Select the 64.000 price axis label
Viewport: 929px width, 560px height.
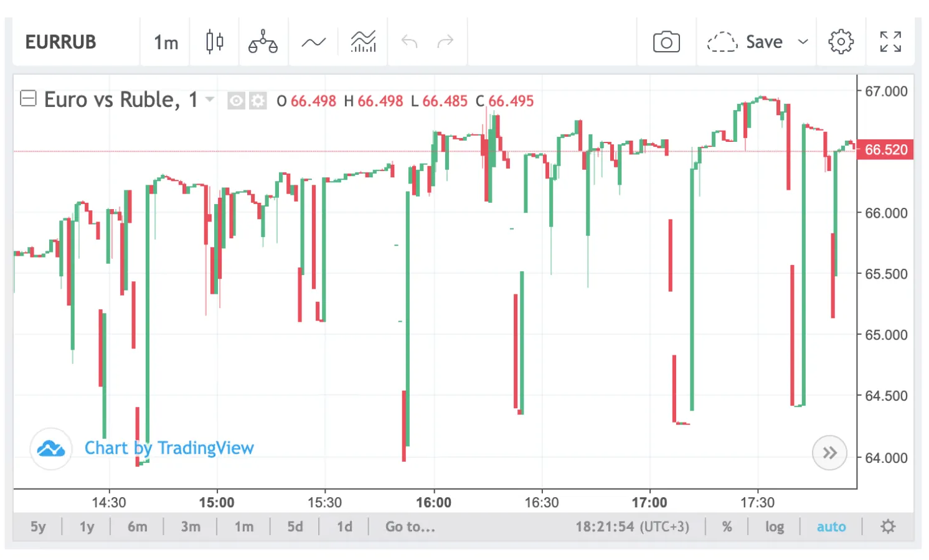[x=886, y=458]
